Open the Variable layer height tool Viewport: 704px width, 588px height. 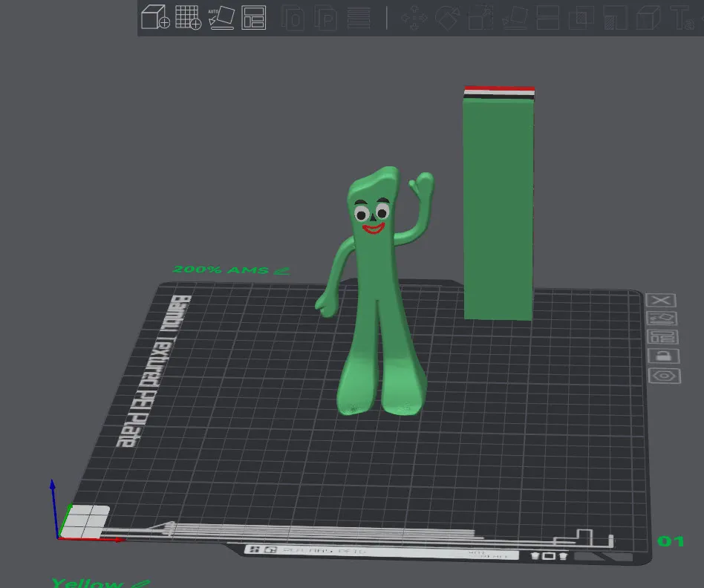tap(359, 19)
